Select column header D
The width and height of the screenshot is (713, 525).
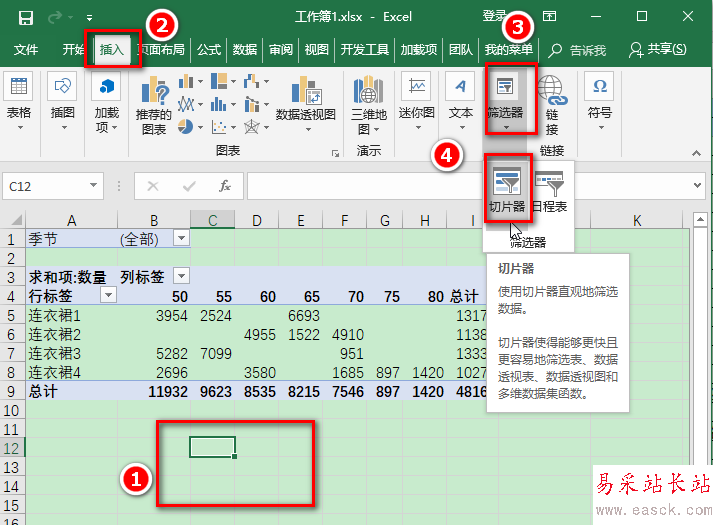(256, 220)
